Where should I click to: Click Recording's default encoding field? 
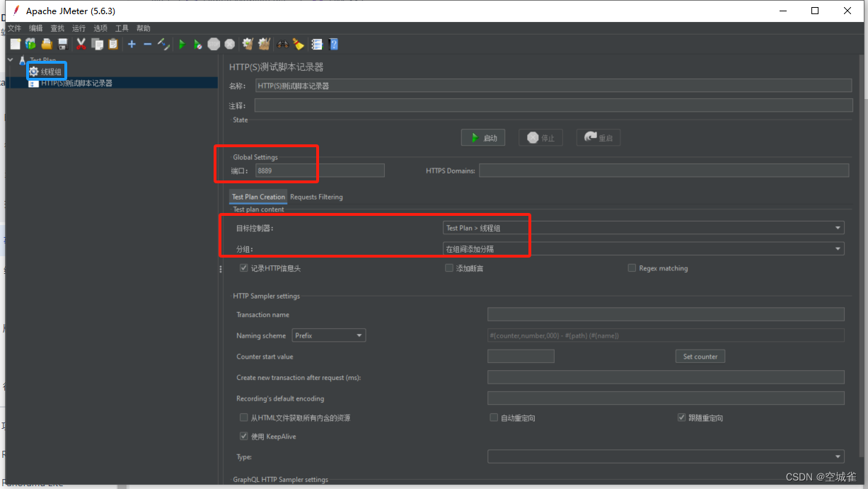pyautogui.click(x=666, y=398)
